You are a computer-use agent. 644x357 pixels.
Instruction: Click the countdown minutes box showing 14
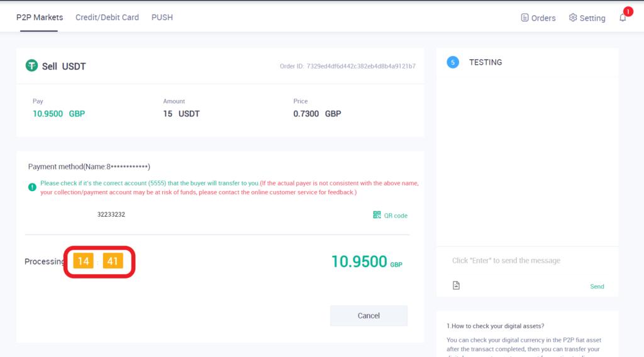pos(83,261)
